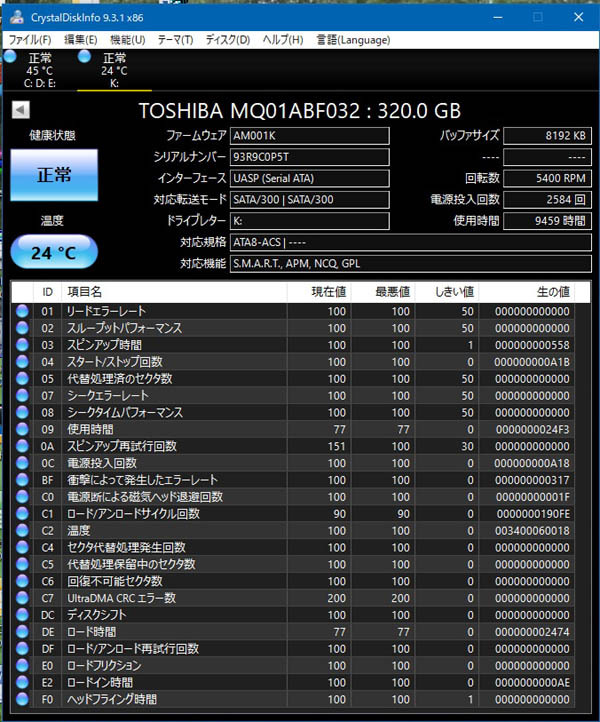Click the 最悪値 column header

(x=383, y=292)
